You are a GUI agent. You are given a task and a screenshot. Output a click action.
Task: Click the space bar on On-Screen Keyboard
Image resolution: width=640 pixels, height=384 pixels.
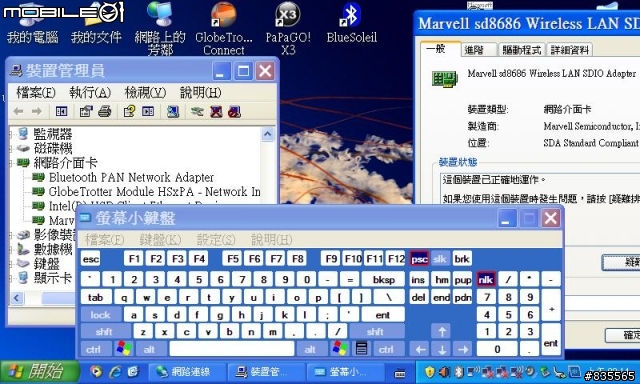point(232,349)
